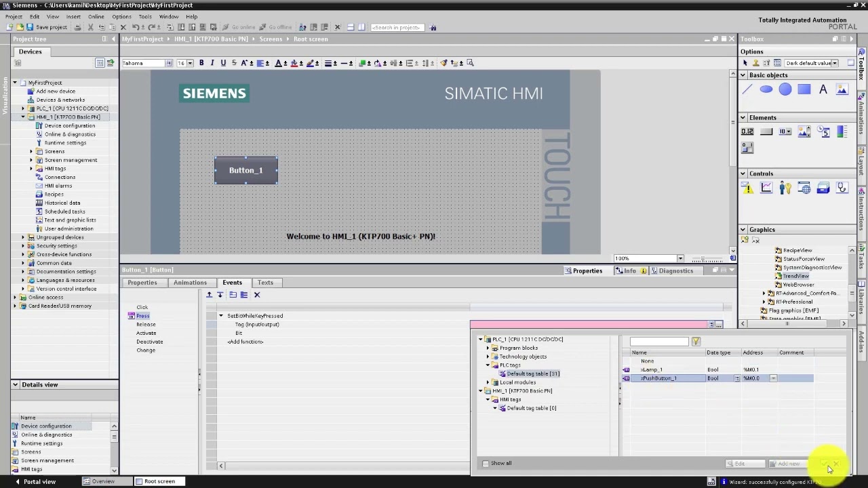Viewport: 868px width, 488px height.
Task: Switch to the Texts tab
Action: (265, 283)
